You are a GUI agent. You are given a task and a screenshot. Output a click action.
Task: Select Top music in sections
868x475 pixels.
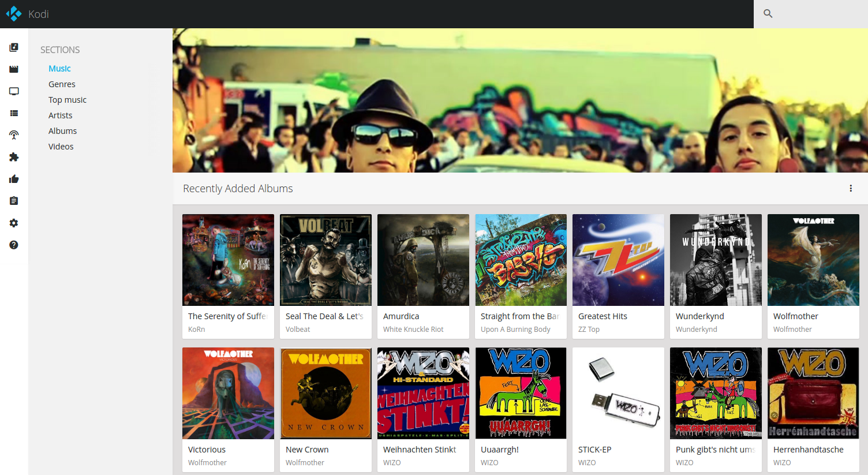[x=68, y=99]
